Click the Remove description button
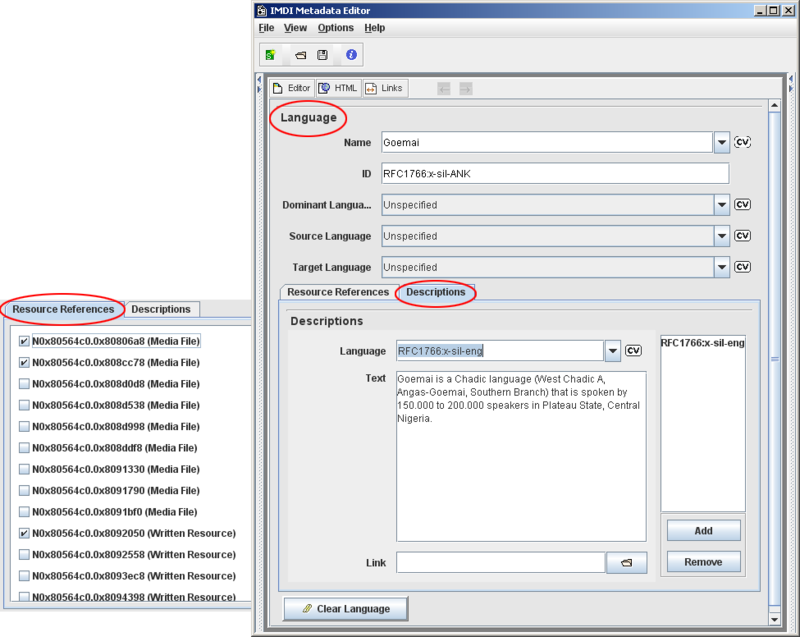Screen dimensions: 800x637 [x=704, y=562]
